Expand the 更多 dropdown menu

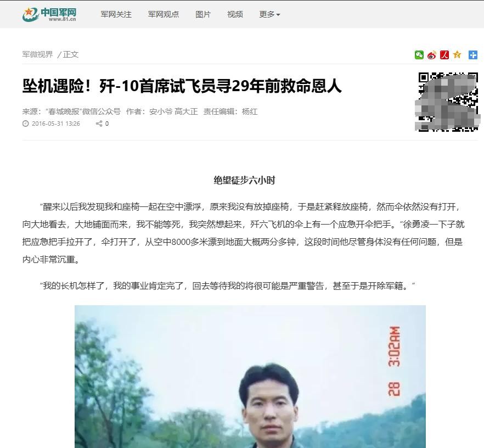(269, 14)
